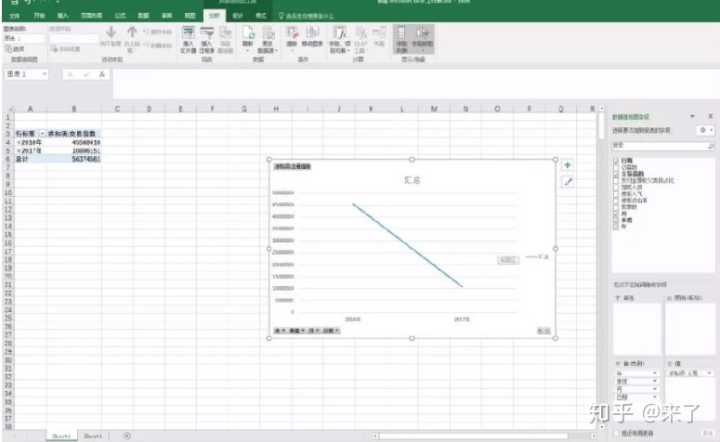Click the add new sheet plus button
The image size is (720, 442).
pos(126,436)
